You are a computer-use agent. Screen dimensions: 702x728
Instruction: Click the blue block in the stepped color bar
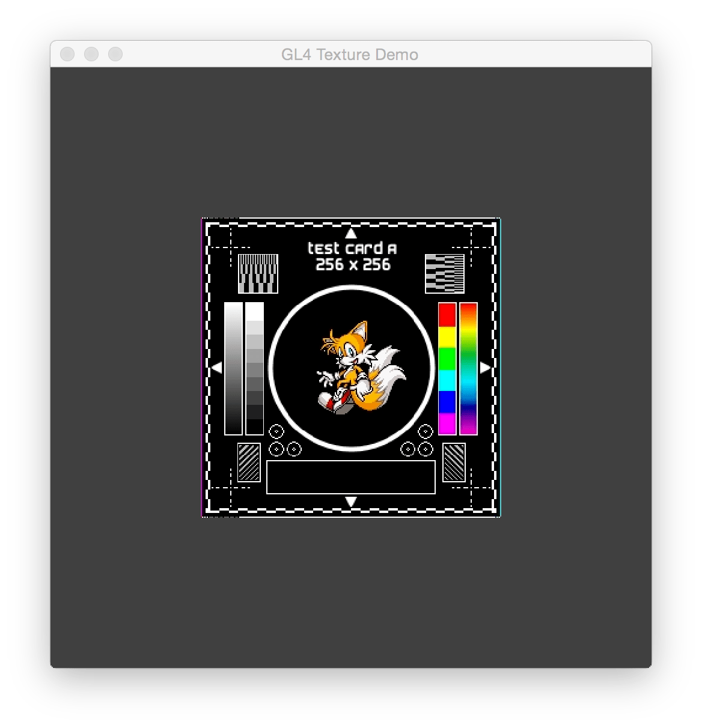[x=447, y=402]
